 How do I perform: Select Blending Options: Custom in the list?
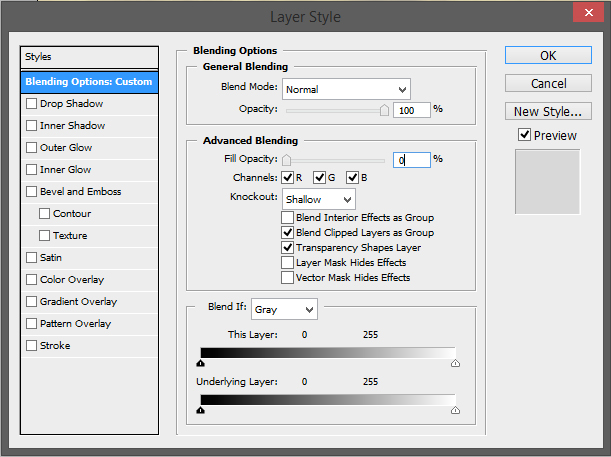(89, 81)
